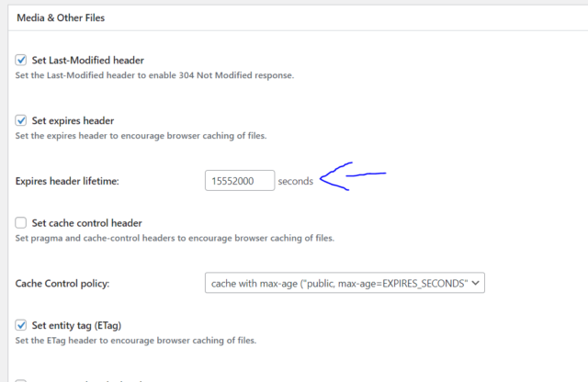
Task: Uncheck the Set entity tag (ETag) checkbox
Action: click(22, 325)
